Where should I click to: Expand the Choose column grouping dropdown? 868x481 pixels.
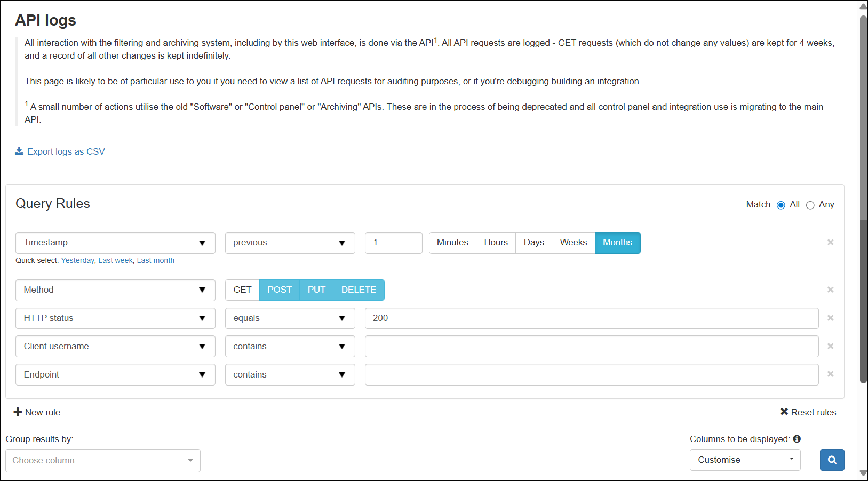(103, 460)
